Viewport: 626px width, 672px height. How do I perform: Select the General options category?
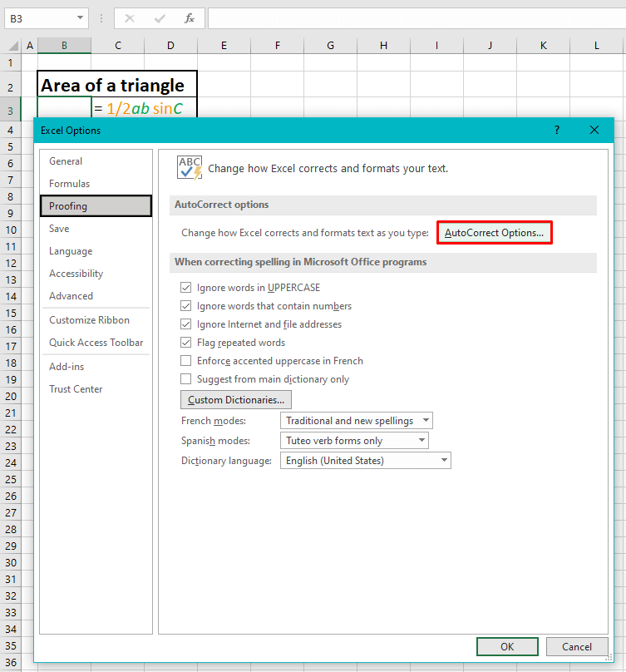(96, 161)
